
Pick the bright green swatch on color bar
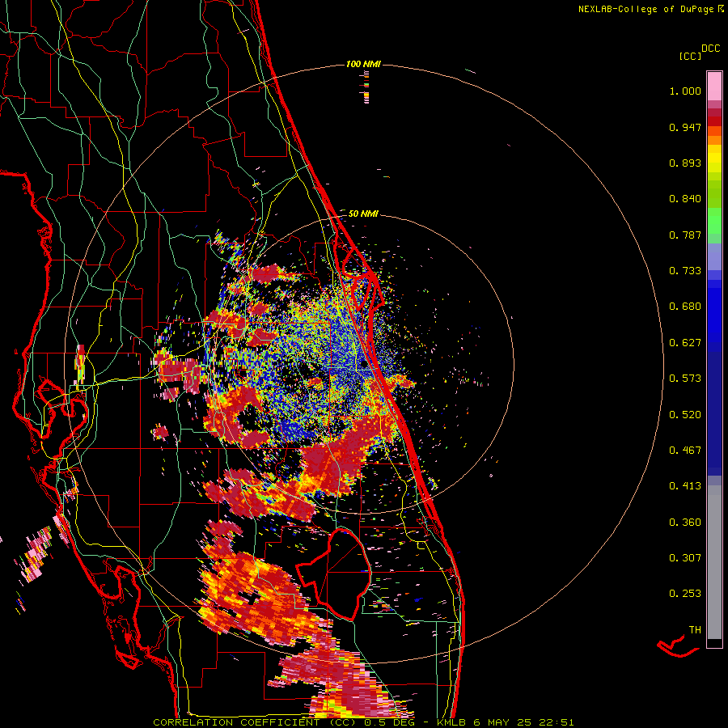pyautogui.click(x=714, y=221)
